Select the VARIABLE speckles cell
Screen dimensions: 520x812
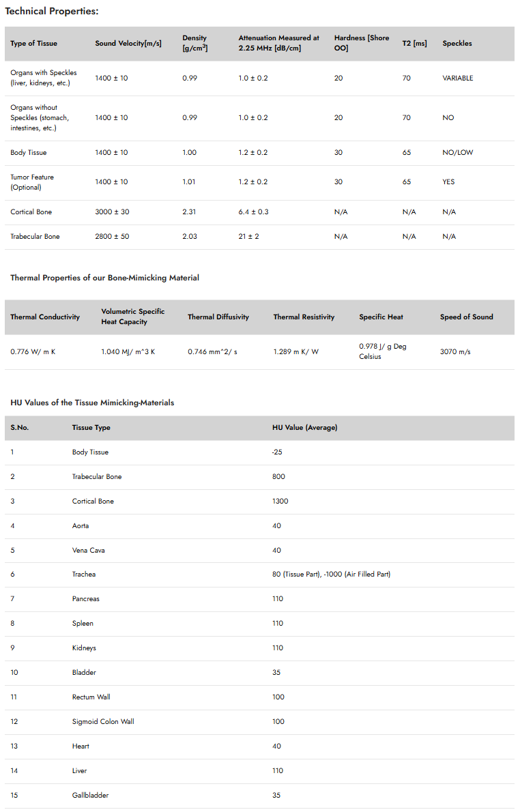457,78
